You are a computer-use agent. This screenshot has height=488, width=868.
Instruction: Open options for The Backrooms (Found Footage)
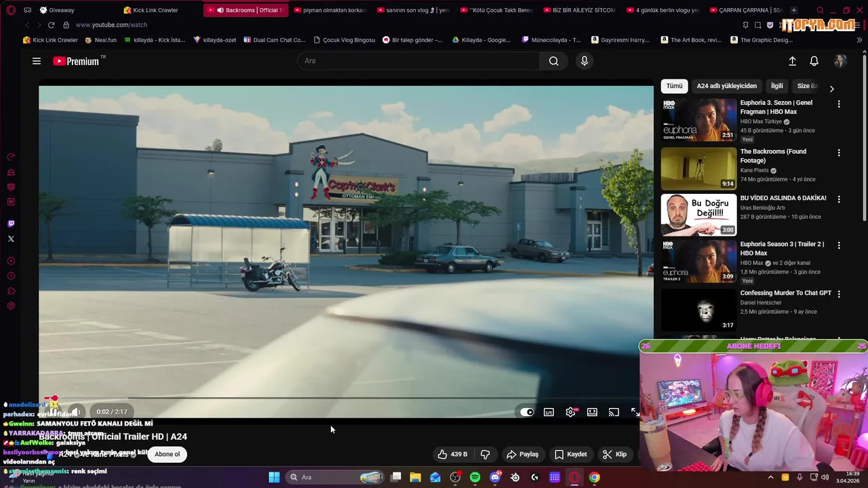tap(839, 153)
